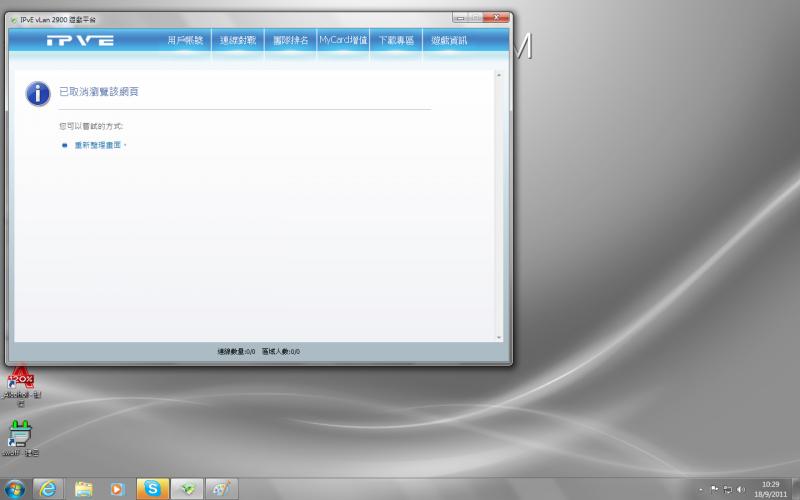
Task: Close the IPvE vLan window
Action: pos(496,17)
